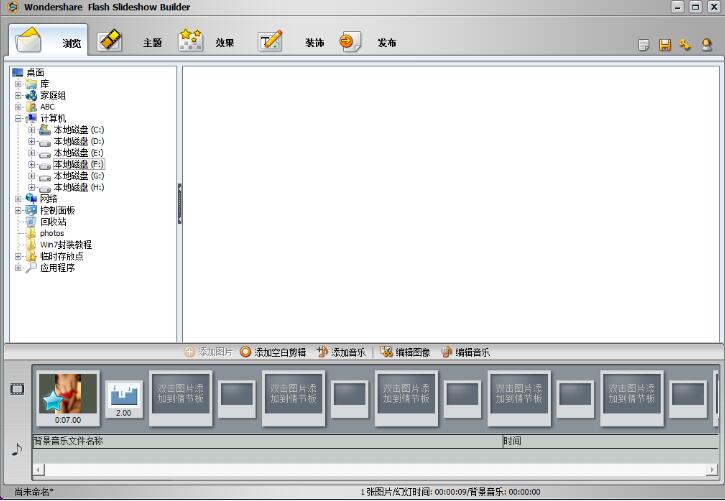
Task: Click the new project icon in top-right toolbar
Action: pyautogui.click(x=643, y=45)
